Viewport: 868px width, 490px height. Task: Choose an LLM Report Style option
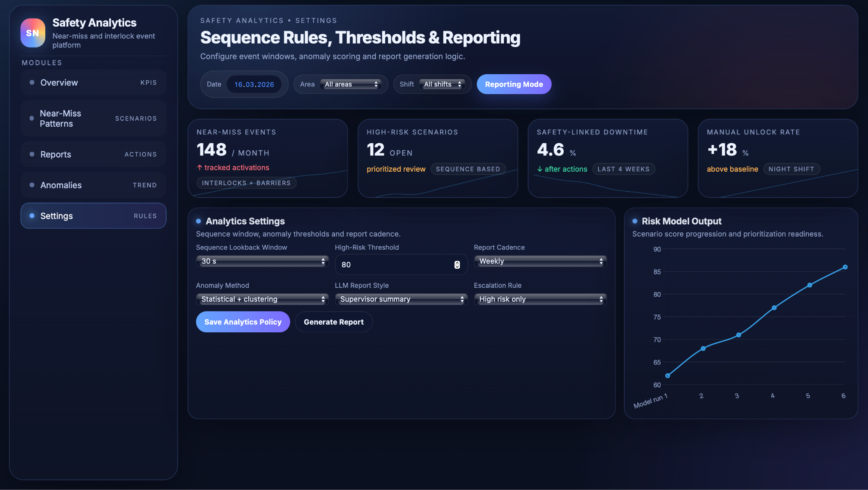(401, 299)
